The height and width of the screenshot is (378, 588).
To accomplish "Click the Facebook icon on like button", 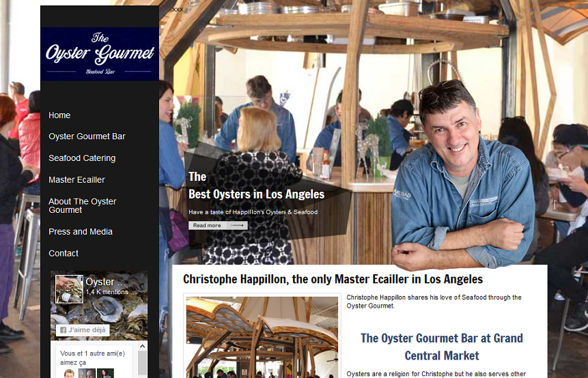I will click(x=64, y=330).
